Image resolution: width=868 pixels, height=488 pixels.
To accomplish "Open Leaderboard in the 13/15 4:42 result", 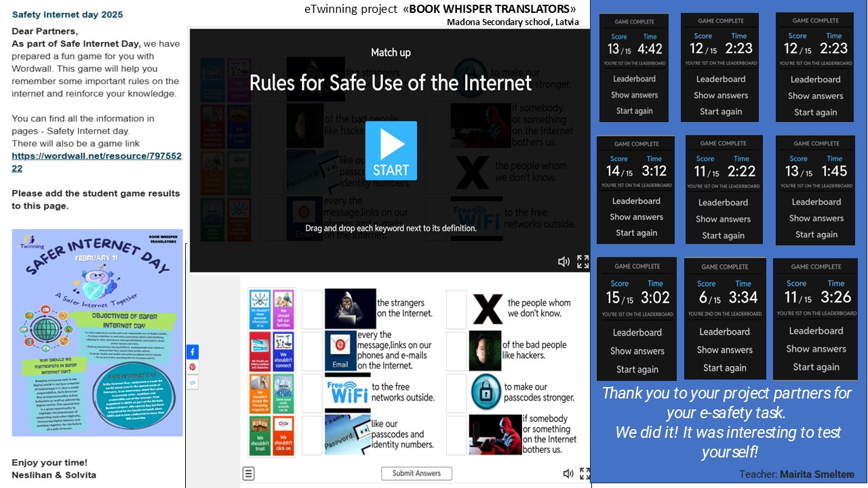I will 634,79.
